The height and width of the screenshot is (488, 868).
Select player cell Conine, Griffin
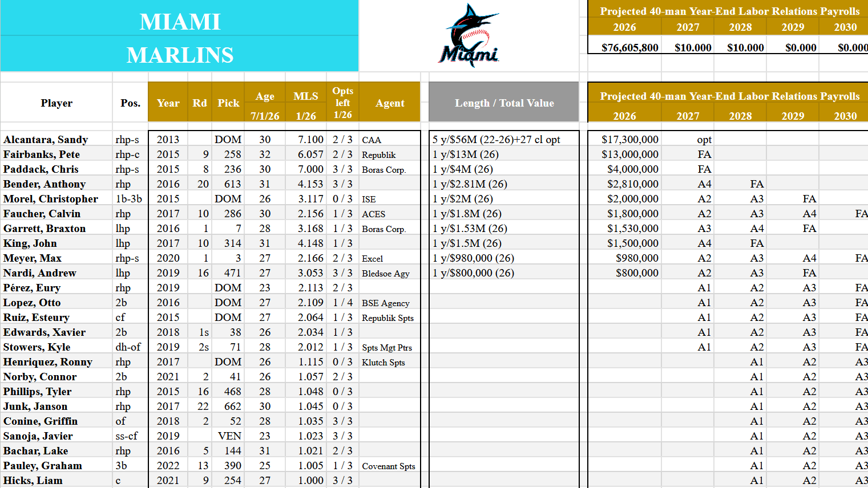pos(56,421)
